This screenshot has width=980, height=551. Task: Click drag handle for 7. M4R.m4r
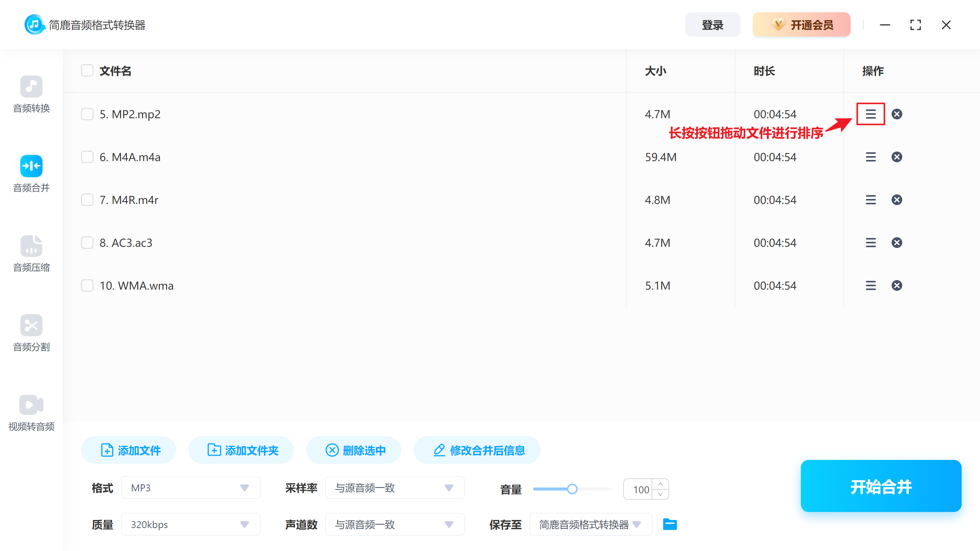pos(871,200)
